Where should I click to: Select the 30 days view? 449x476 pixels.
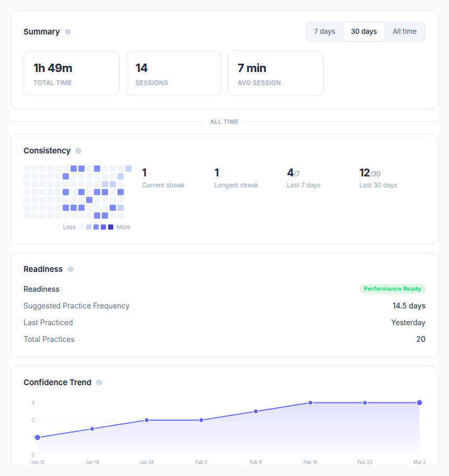pos(364,31)
